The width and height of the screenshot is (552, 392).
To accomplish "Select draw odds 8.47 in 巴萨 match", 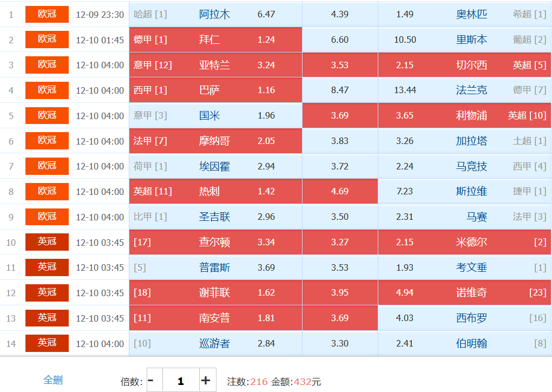I will click(340, 90).
